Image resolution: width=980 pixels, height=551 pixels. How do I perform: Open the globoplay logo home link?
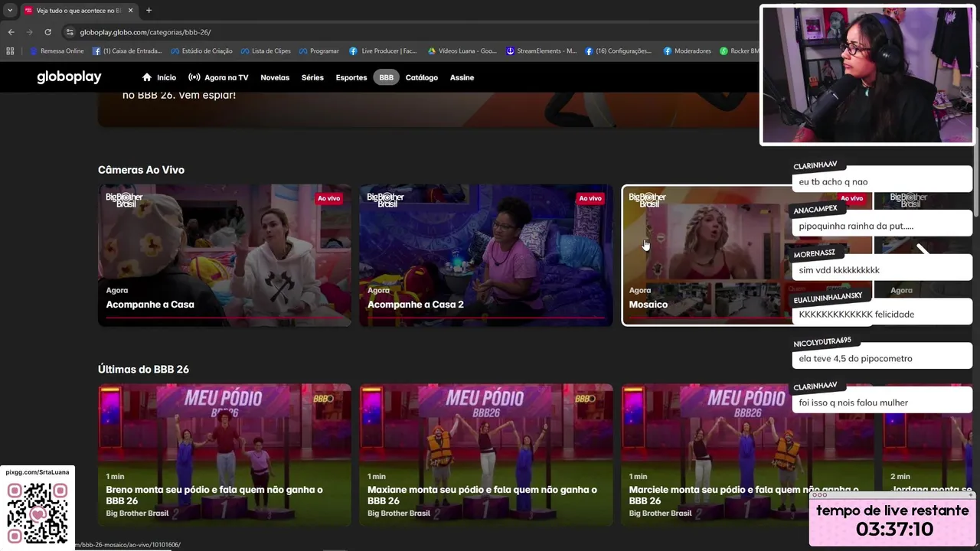coord(69,77)
